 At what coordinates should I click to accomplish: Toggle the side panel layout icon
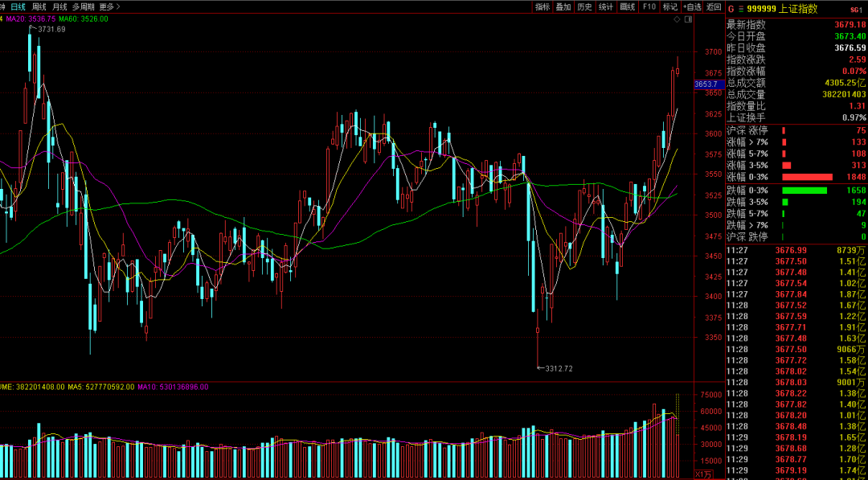coord(688,19)
